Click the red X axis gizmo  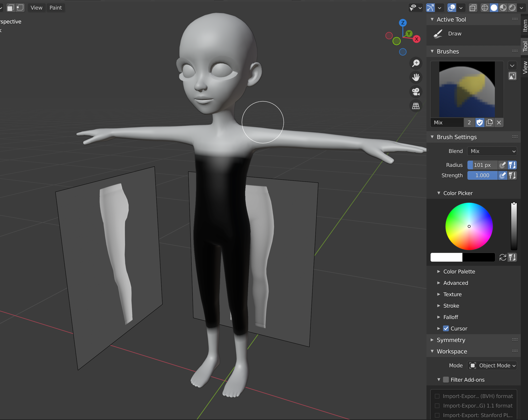click(416, 39)
